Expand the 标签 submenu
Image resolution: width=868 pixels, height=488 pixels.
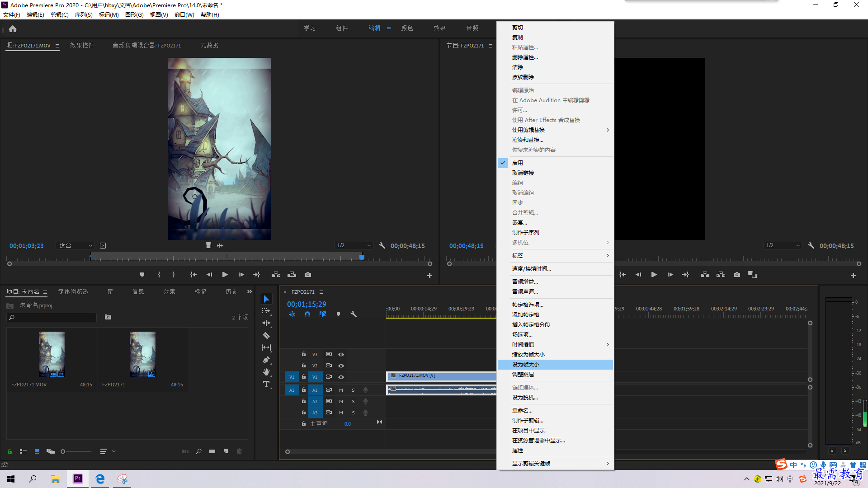[555, 256]
